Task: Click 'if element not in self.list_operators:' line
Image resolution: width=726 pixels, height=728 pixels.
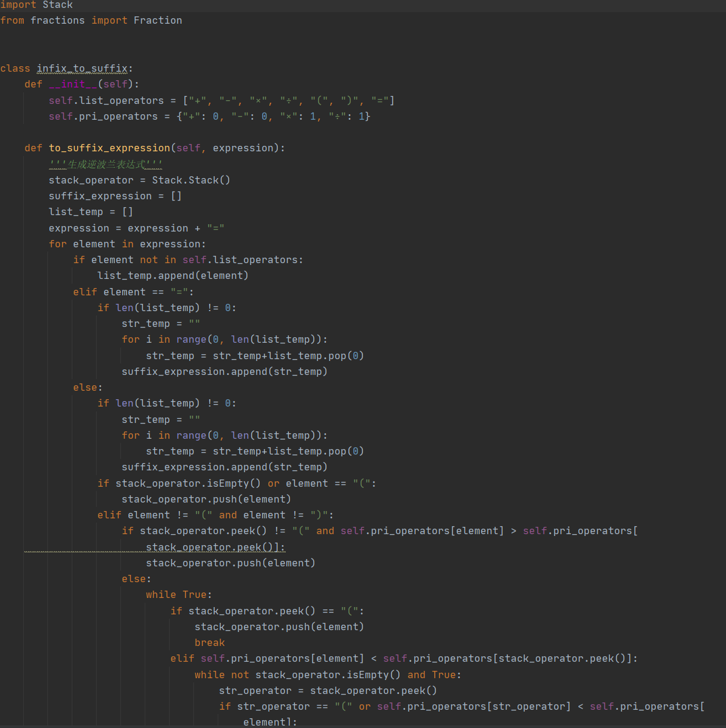Action: (x=188, y=259)
